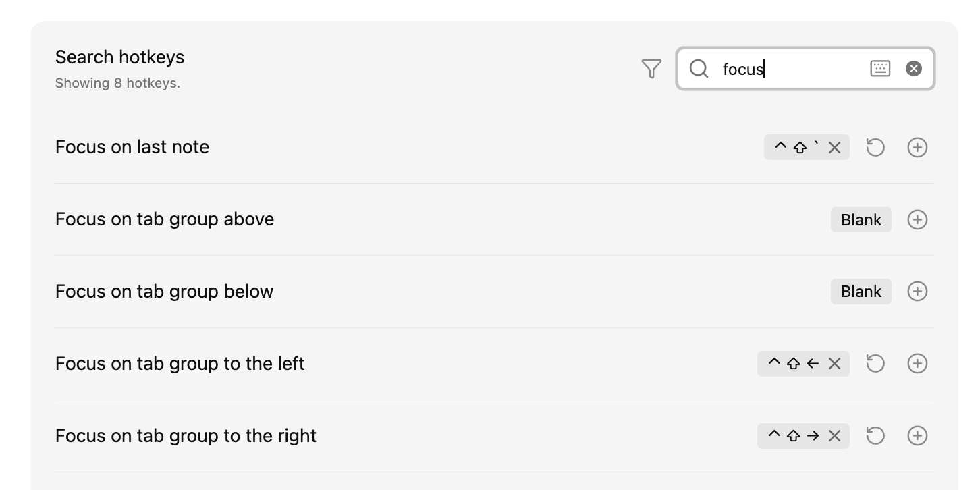This screenshot has width=980, height=490.
Task: Select 'Focus on tab group to the right' label
Action: [x=186, y=436]
